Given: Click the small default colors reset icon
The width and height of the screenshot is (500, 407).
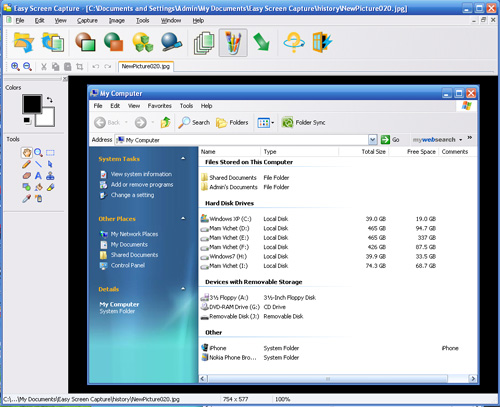Looking at the screenshot, I should pyautogui.click(x=27, y=120).
